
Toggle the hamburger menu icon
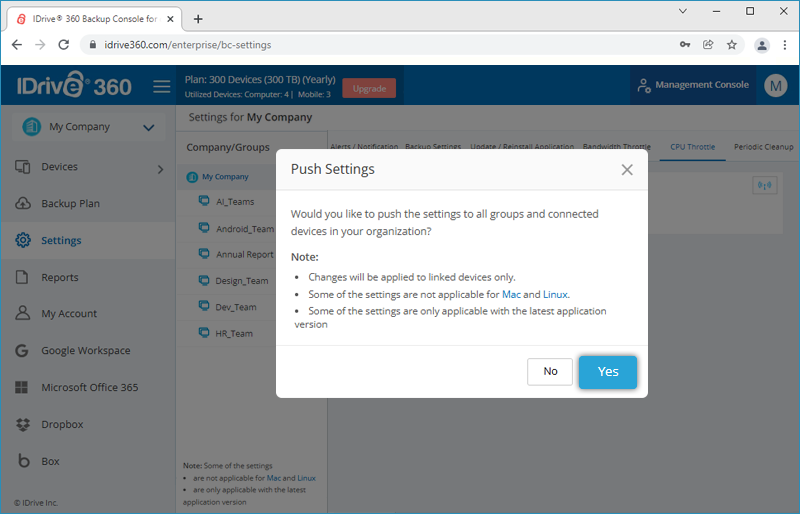pyautogui.click(x=162, y=87)
